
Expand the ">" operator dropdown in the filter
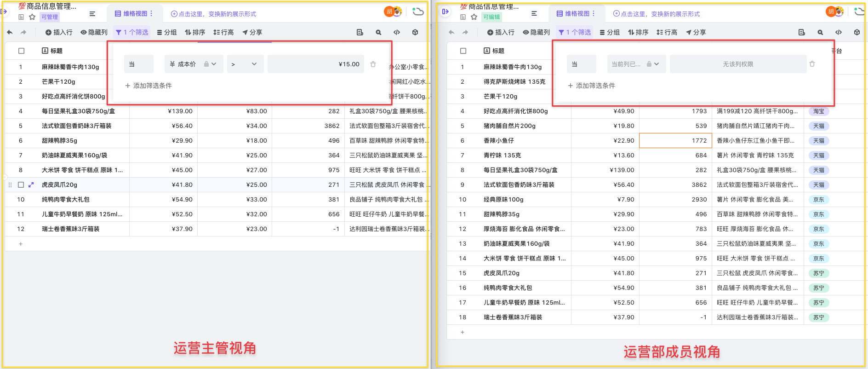coord(245,64)
